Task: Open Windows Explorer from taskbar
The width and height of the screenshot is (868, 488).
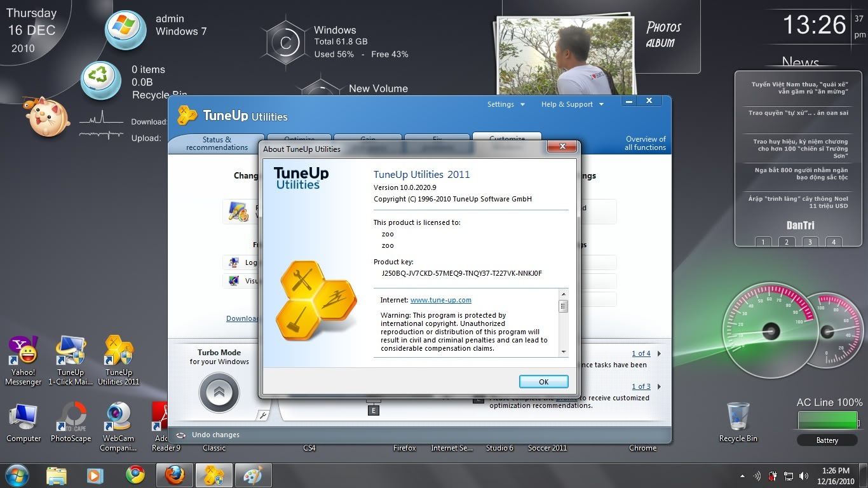Action: point(57,475)
